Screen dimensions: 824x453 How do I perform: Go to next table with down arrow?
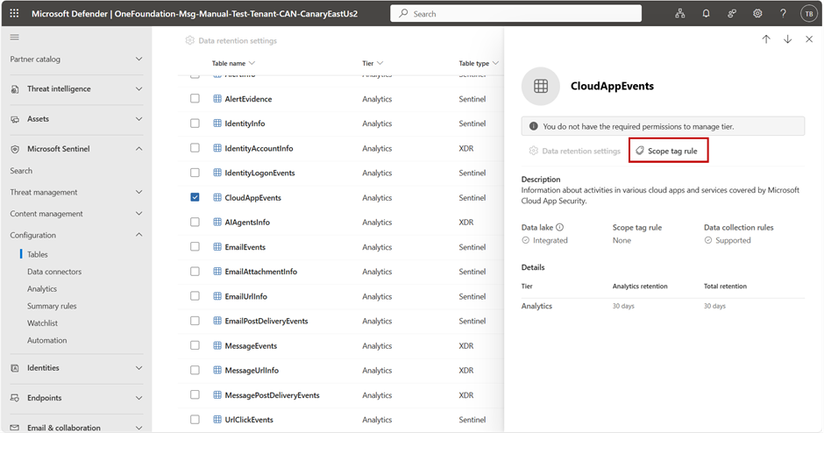788,39
